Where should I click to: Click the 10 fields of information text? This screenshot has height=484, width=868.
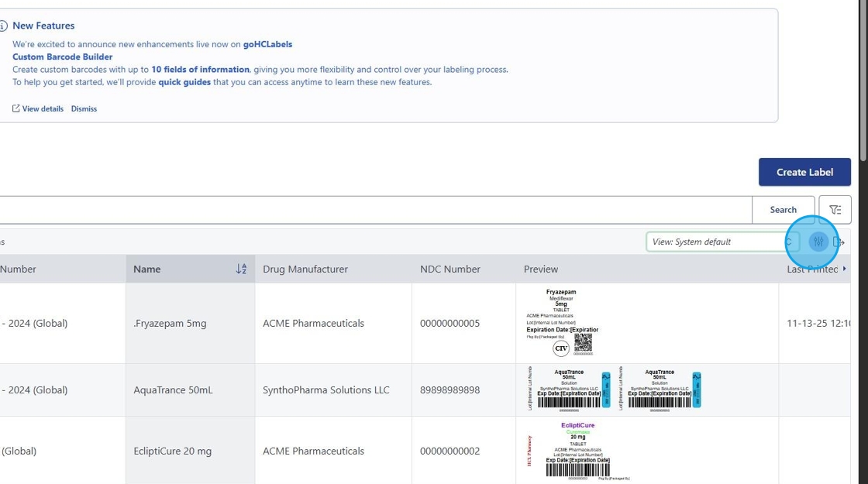point(201,69)
